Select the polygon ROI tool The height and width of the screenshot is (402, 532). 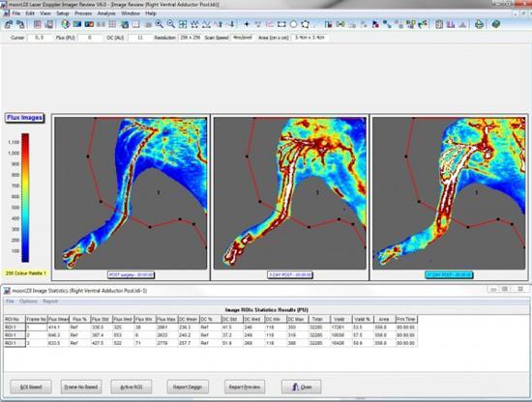305,24
